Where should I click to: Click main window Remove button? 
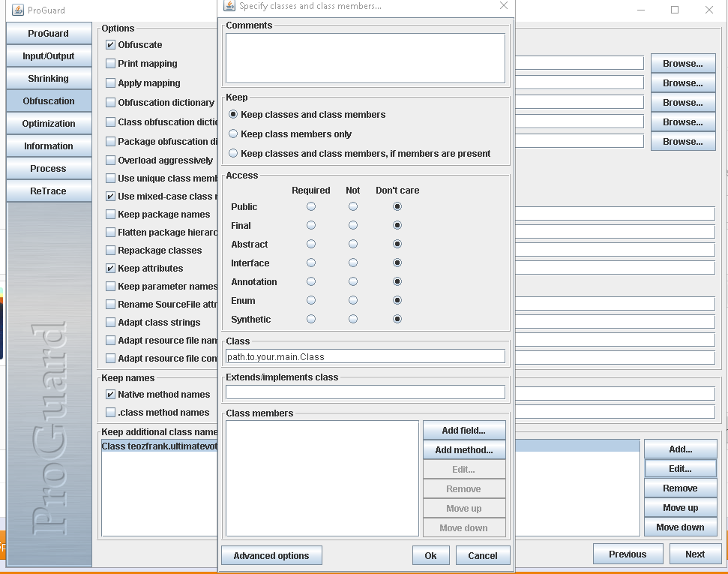(x=681, y=488)
